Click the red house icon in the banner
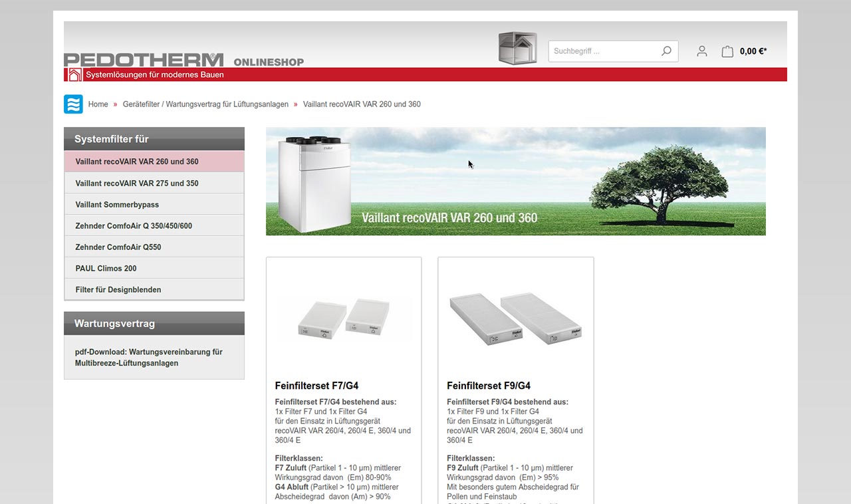Screen dimensions: 851x504 pos(75,74)
